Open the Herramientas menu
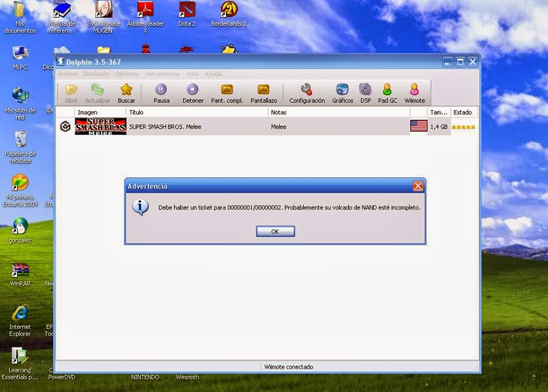The height and width of the screenshot is (392, 548). [162, 74]
